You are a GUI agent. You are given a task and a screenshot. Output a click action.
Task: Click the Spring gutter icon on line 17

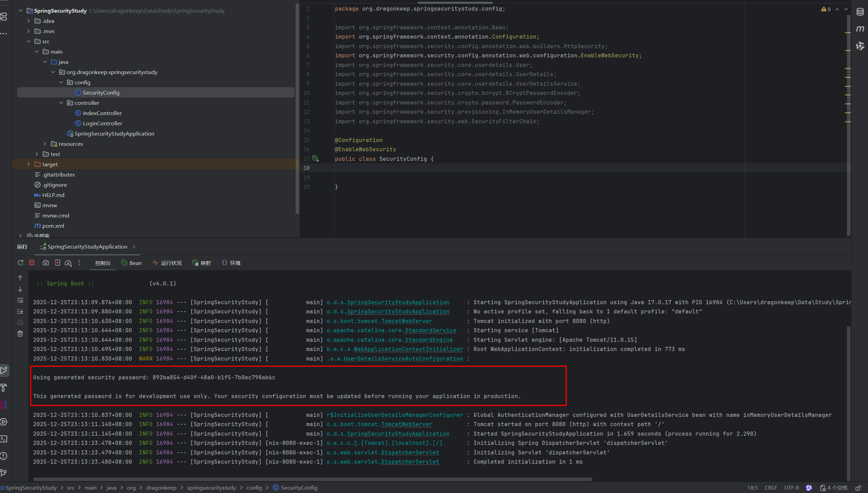[x=315, y=158]
